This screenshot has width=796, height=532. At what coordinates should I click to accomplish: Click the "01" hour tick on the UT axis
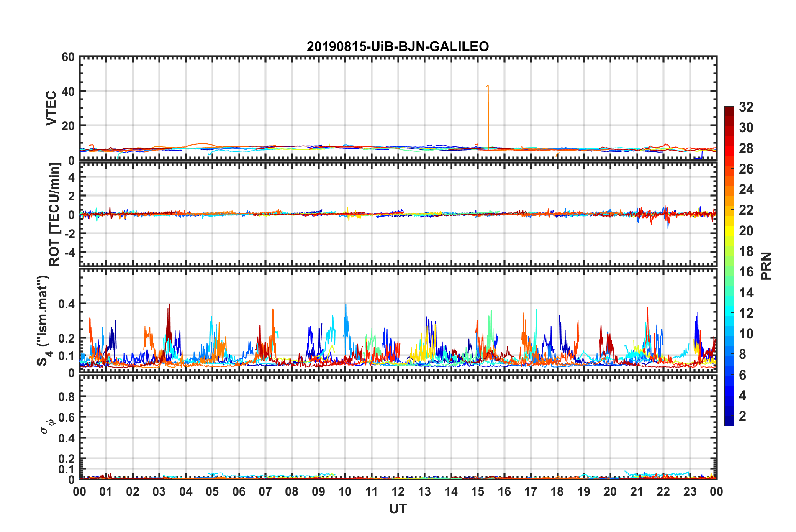pos(106,492)
